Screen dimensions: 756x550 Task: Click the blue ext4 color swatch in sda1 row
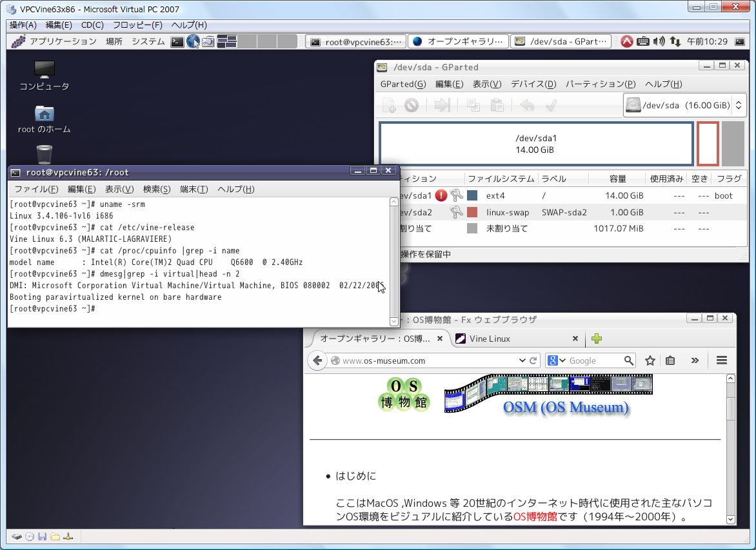[x=472, y=195]
